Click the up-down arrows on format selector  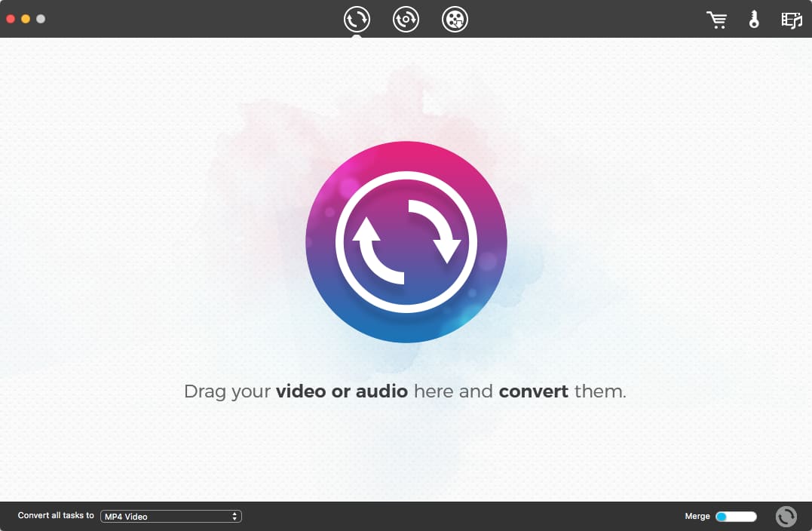pos(235,517)
